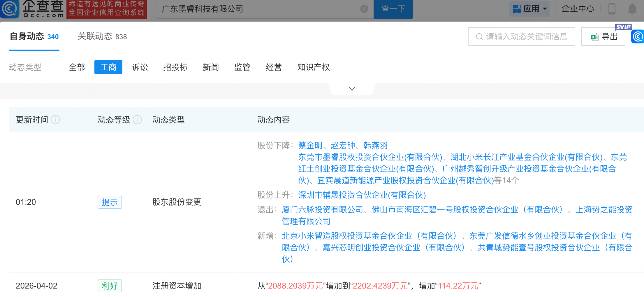
Task: Open the 深圳市辅晟投资合伙企业 link
Action: click(x=362, y=195)
